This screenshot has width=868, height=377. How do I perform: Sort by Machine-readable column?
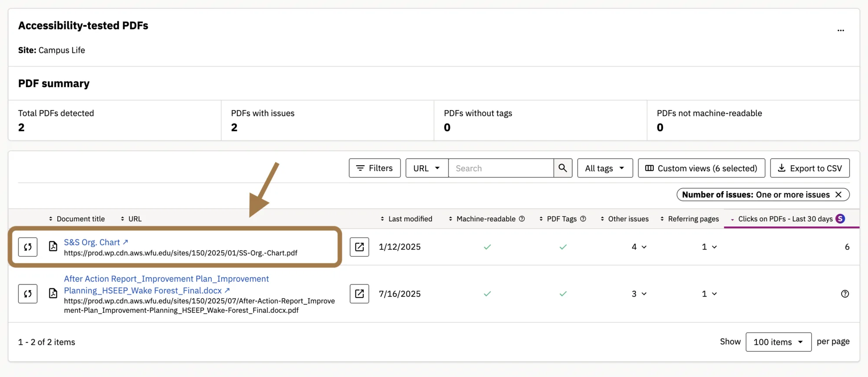click(x=482, y=219)
